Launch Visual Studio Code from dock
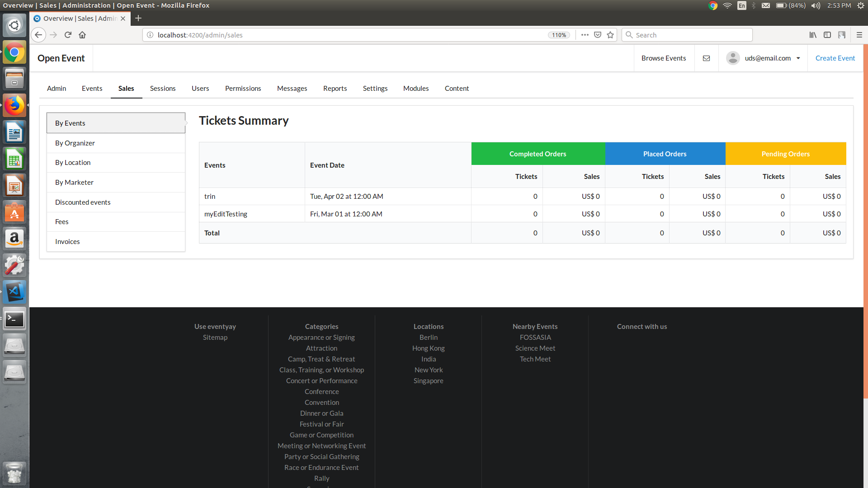868x488 pixels. pos(14,292)
